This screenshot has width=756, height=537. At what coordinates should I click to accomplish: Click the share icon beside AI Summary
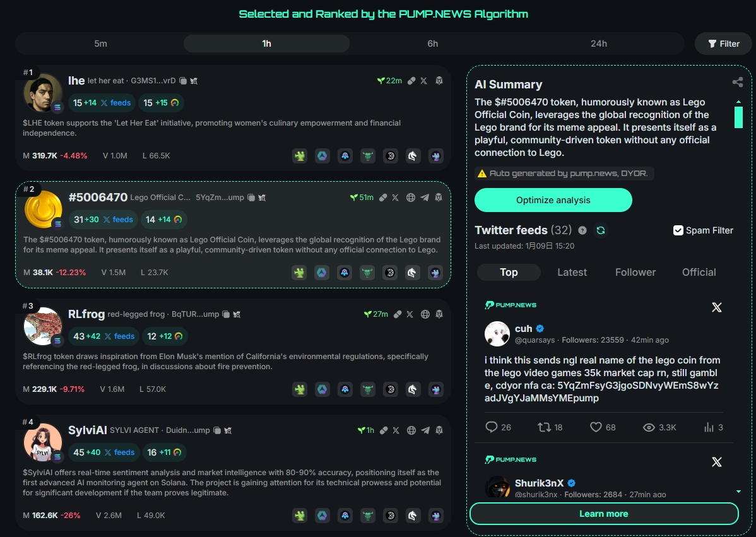[x=737, y=81]
